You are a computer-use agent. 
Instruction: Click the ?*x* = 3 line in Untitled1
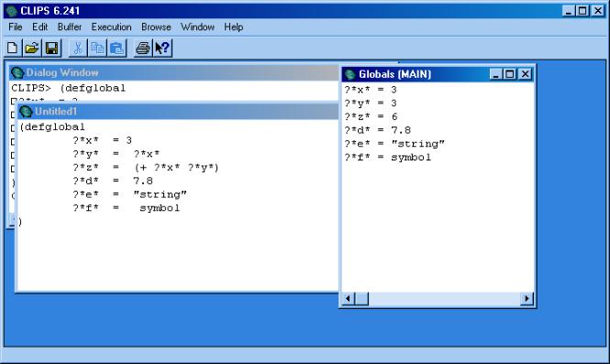point(103,140)
